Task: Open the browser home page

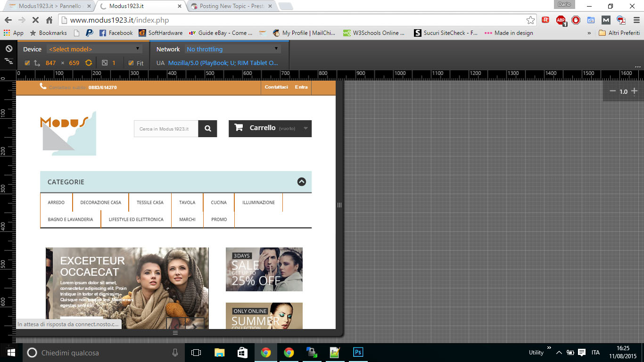Action: [x=49, y=20]
